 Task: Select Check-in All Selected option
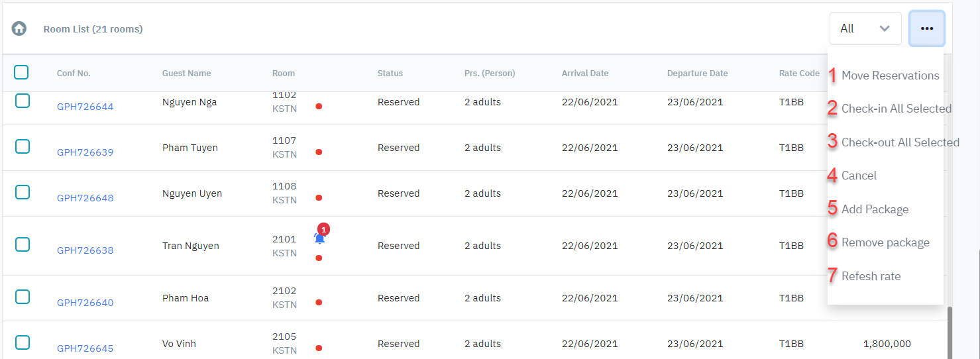[x=896, y=109]
